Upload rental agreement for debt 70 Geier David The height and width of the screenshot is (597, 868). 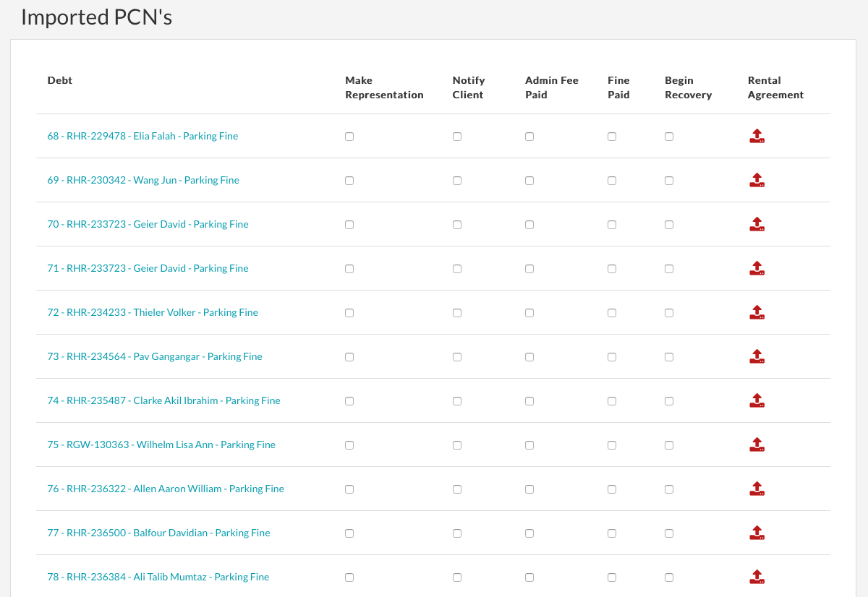(x=757, y=224)
